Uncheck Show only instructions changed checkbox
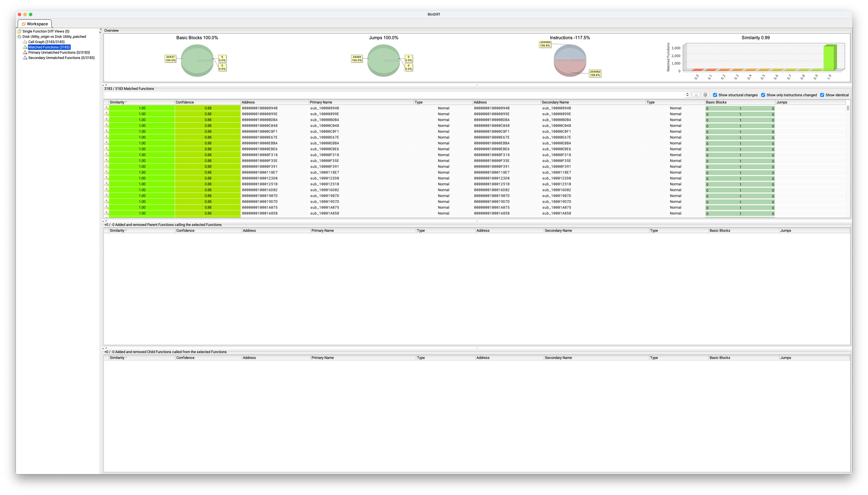The image size is (868, 495). point(763,95)
